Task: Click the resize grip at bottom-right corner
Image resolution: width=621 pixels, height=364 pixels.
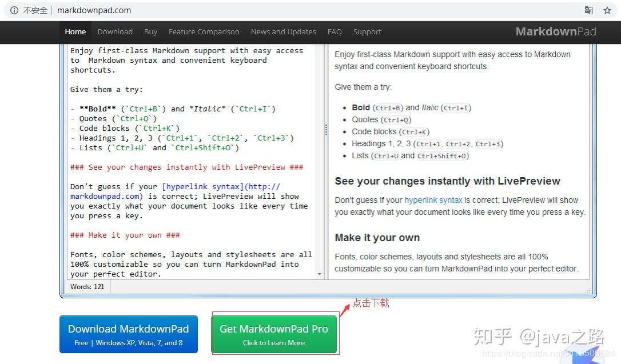Action: pyautogui.click(x=589, y=291)
